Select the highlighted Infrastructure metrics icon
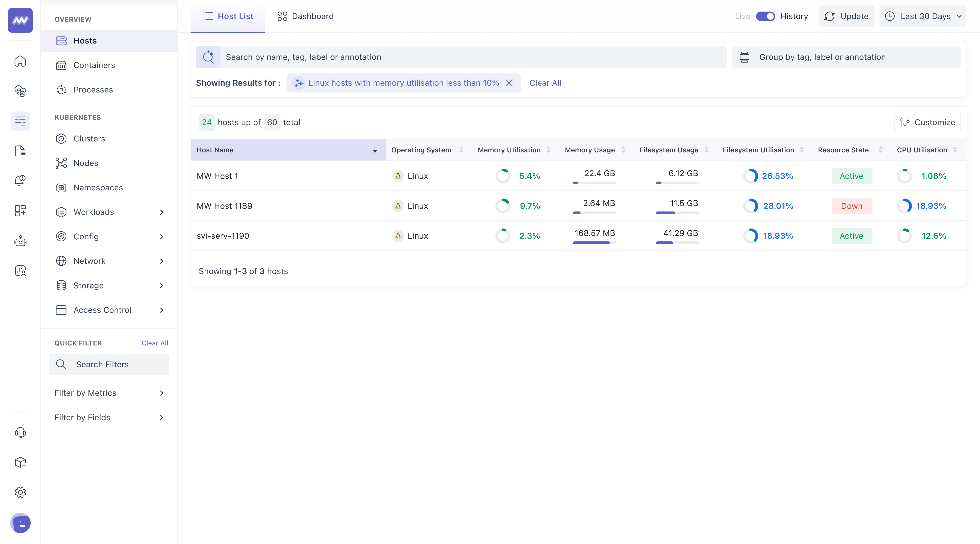The image size is (980, 544). point(20,121)
